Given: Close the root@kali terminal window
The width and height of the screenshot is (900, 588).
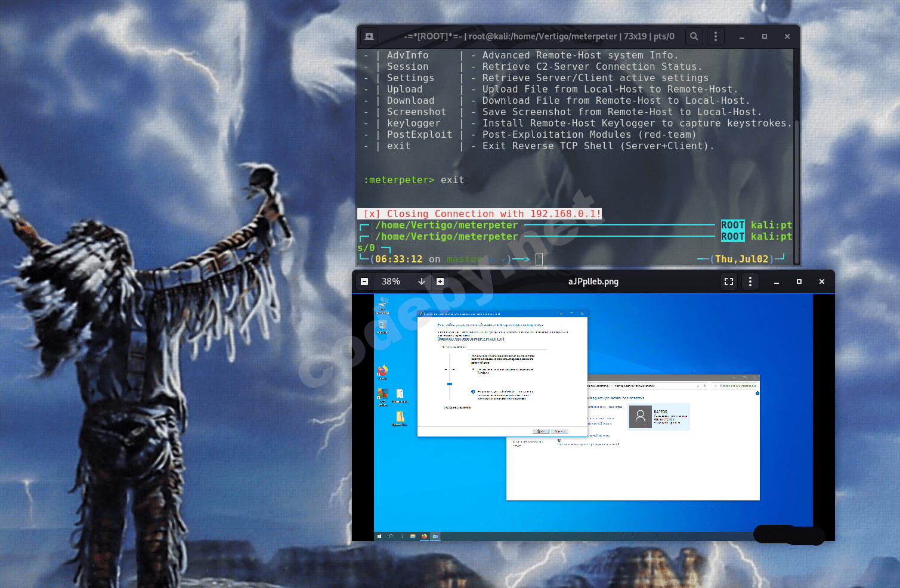Looking at the screenshot, I should point(787,36).
